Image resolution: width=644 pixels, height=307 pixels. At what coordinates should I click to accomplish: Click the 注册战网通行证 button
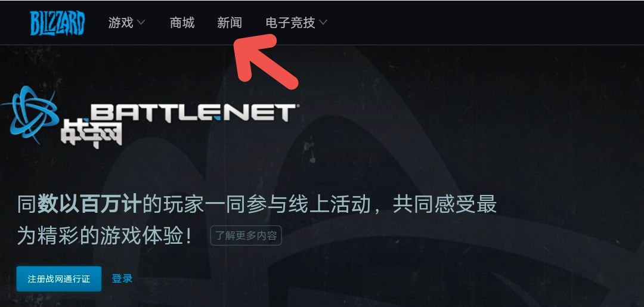58,278
